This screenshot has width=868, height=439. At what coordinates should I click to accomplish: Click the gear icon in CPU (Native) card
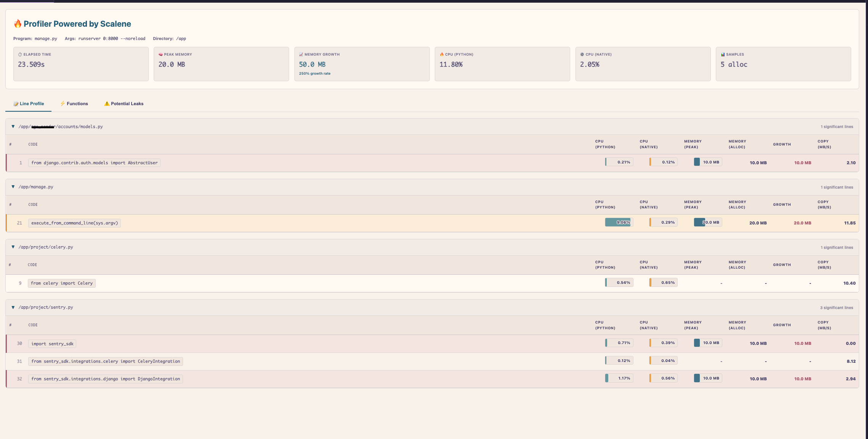(582, 54)
